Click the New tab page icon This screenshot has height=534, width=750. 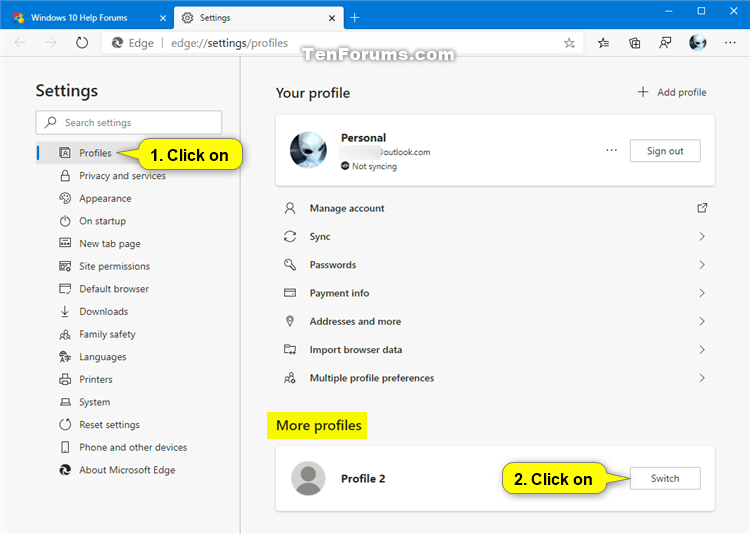65,243
